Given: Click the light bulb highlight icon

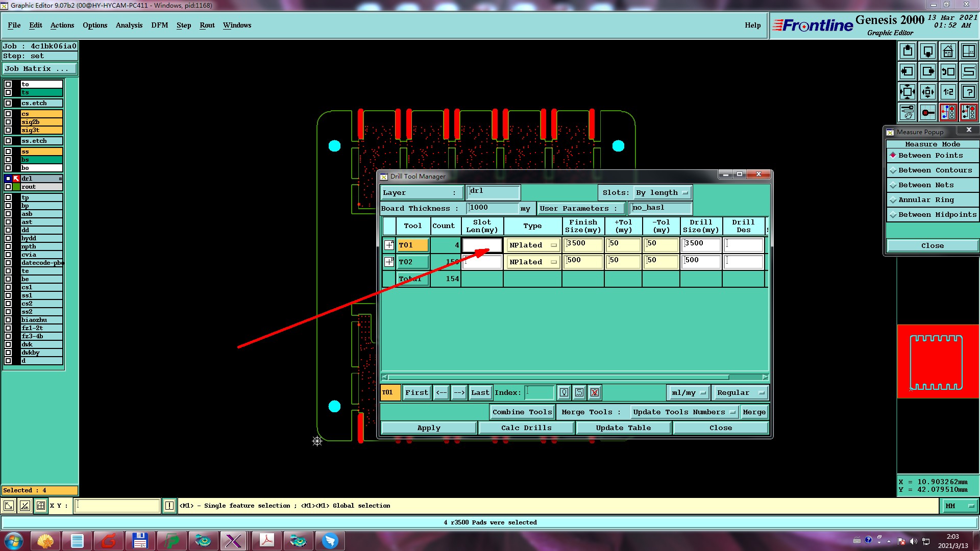Looking at the screenshot, I should tap(564, 392).
